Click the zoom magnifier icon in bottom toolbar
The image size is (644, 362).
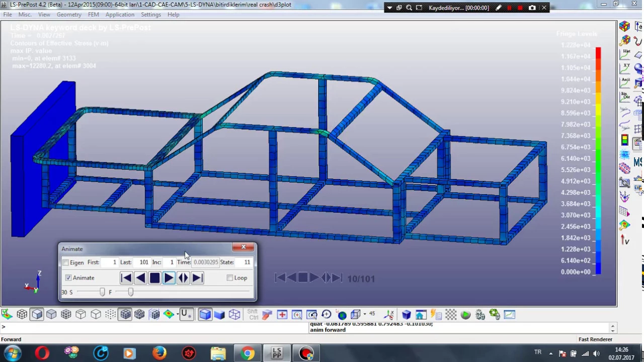(x=297, y=315)
